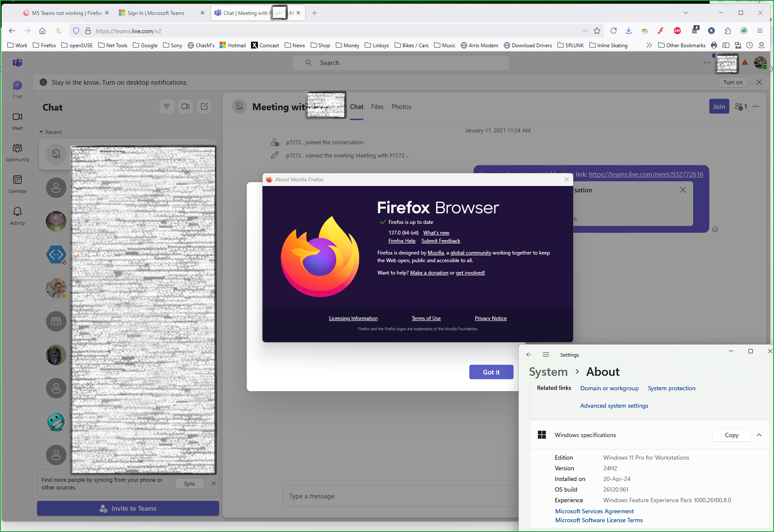
Task: Open Calendar in Teams sidebar
Action: pos(17,184)
